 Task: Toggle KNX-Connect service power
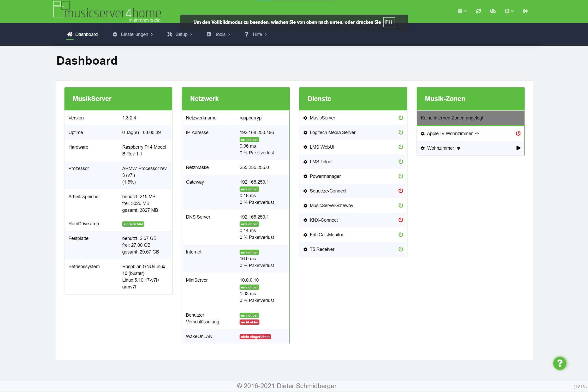tap(401, 220)
